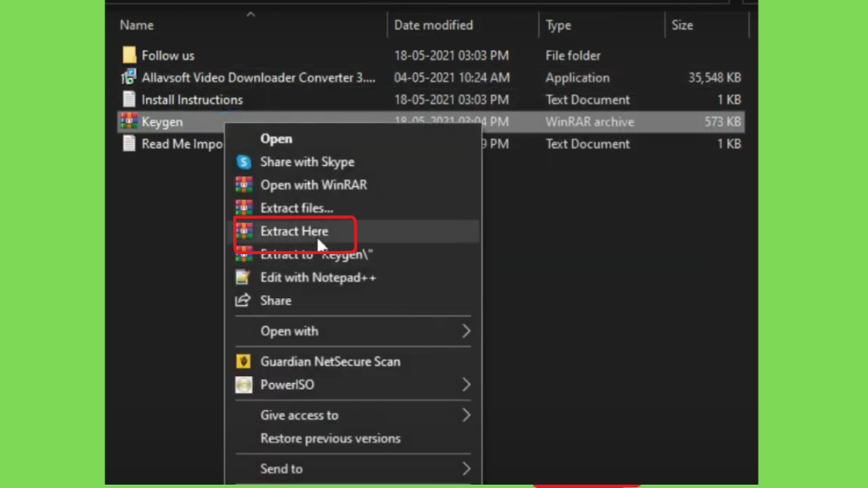Run Guardian NetSecure Scan
The image size is (868, 488).
(330, 361)
